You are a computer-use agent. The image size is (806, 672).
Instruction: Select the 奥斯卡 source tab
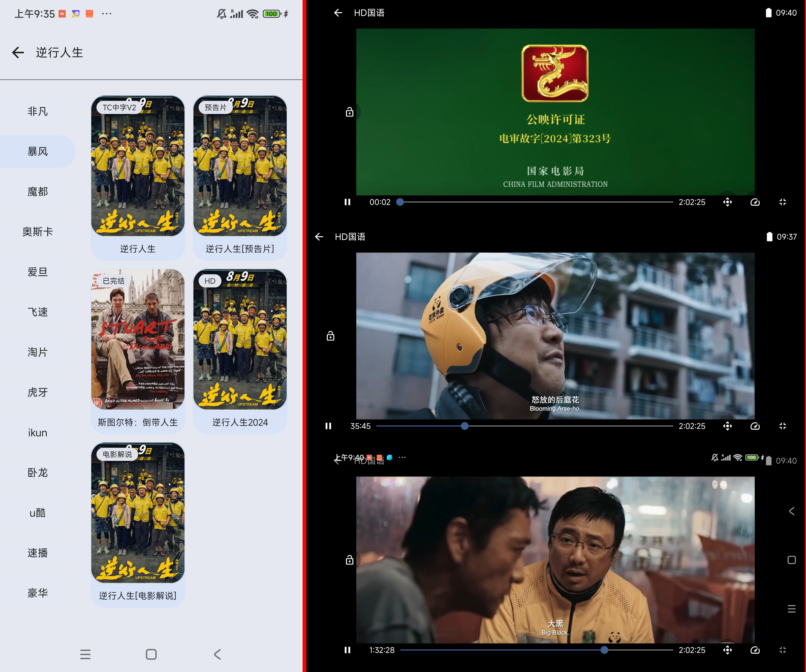[x=38, y=232]
